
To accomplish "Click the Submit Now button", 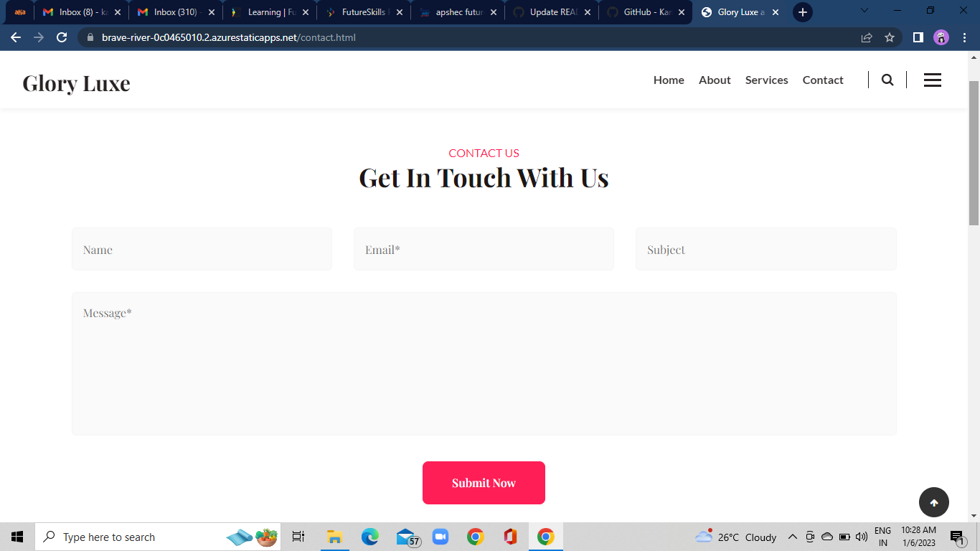I will pos(484,482).
